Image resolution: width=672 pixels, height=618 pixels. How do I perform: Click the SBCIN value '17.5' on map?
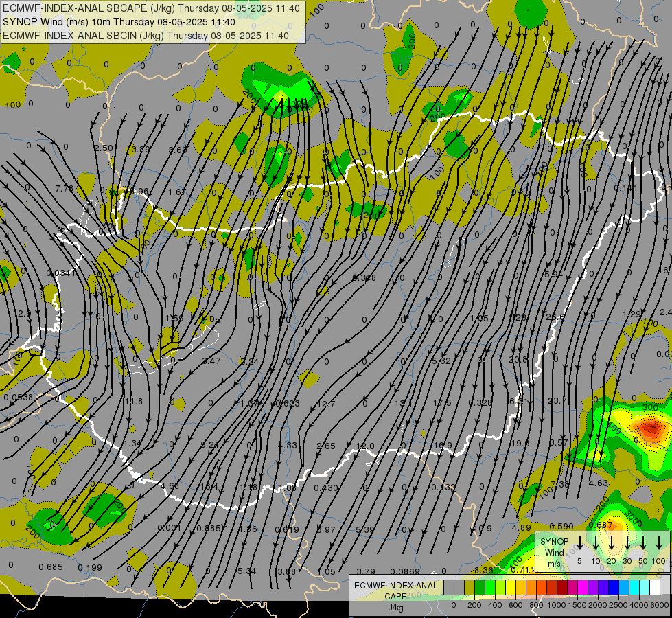(x=442, y=402)
